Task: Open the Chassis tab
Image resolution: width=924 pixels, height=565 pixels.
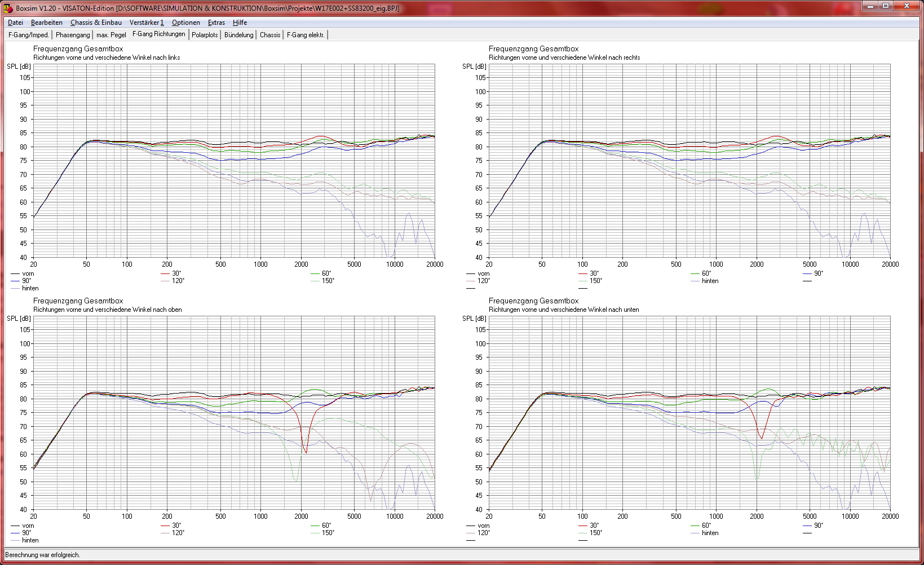Action: tap(270, 35)
